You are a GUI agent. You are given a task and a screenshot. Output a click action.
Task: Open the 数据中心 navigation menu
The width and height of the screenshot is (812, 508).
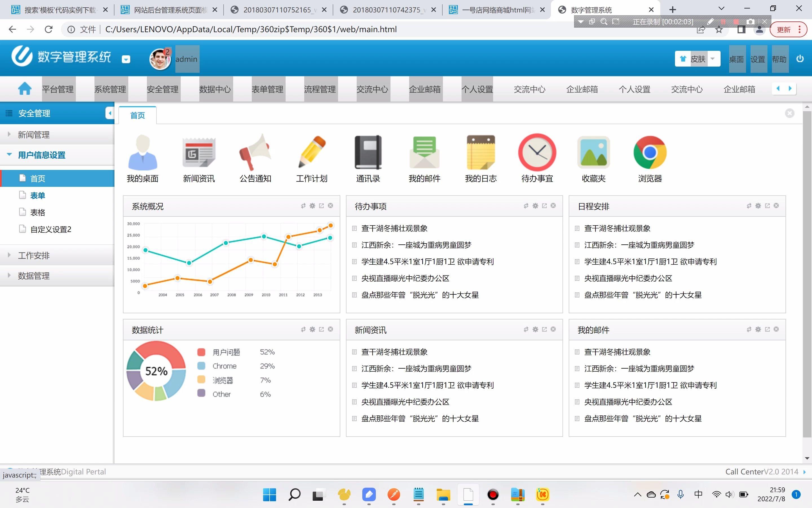tap(216, 89)
